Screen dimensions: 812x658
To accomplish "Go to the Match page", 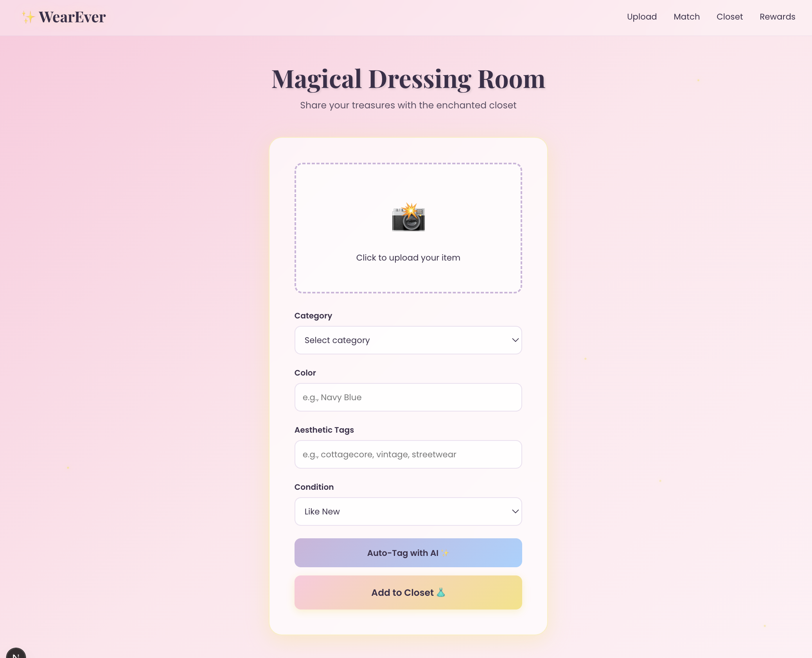I will (x=686, y=17).
